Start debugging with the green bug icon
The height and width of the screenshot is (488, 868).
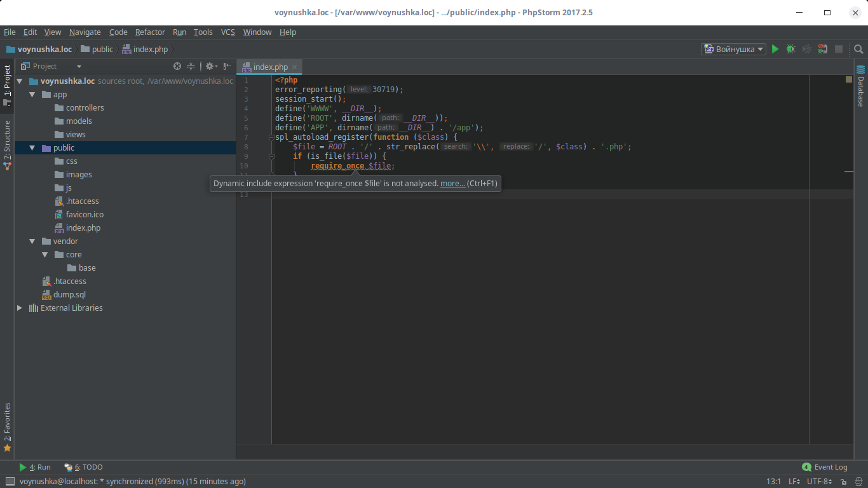click(790, 49)
